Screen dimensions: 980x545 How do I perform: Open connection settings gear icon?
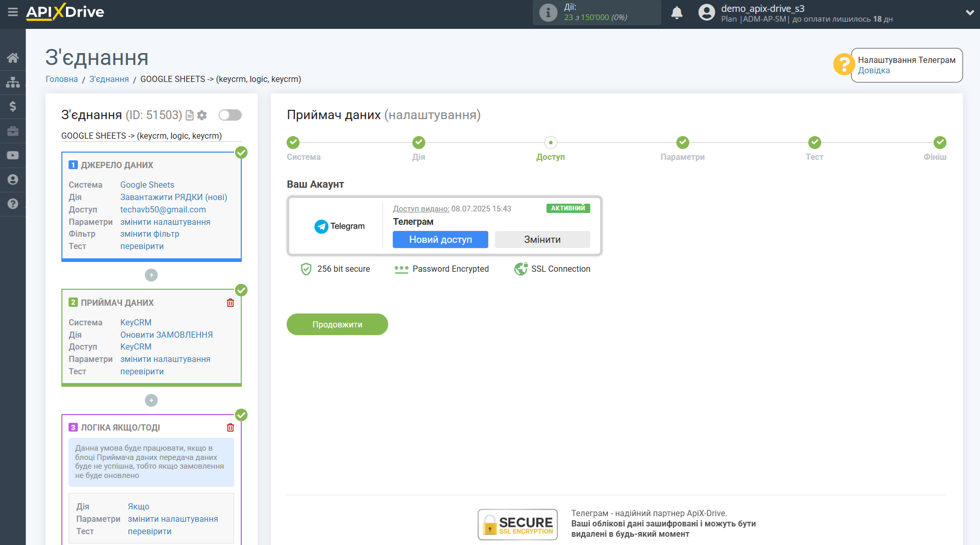click(x=202, y=115)
